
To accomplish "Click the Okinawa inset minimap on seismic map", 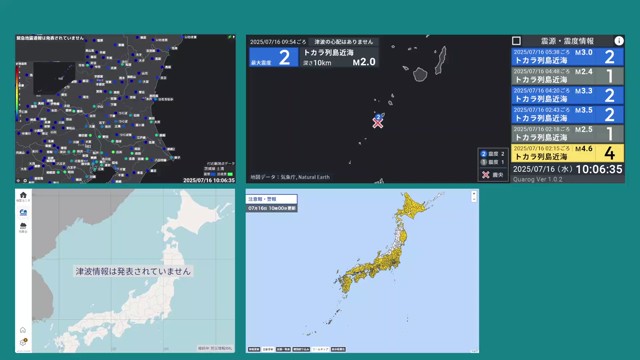I will click(54, 78).
